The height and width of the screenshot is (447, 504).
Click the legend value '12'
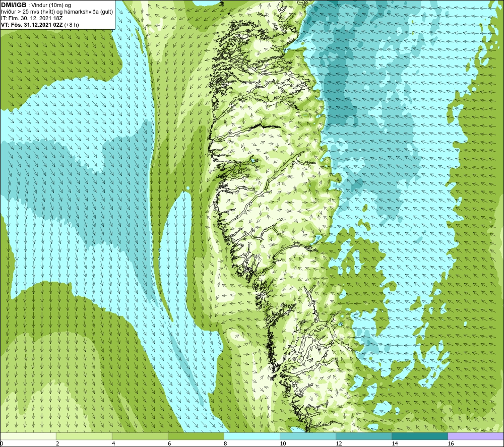[339, 444]
